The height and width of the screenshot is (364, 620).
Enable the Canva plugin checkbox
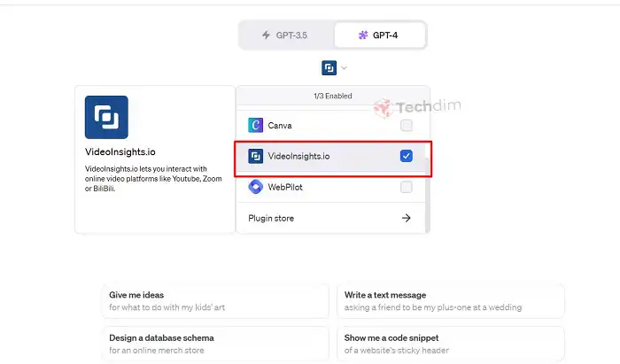click(x=406, y=125)
